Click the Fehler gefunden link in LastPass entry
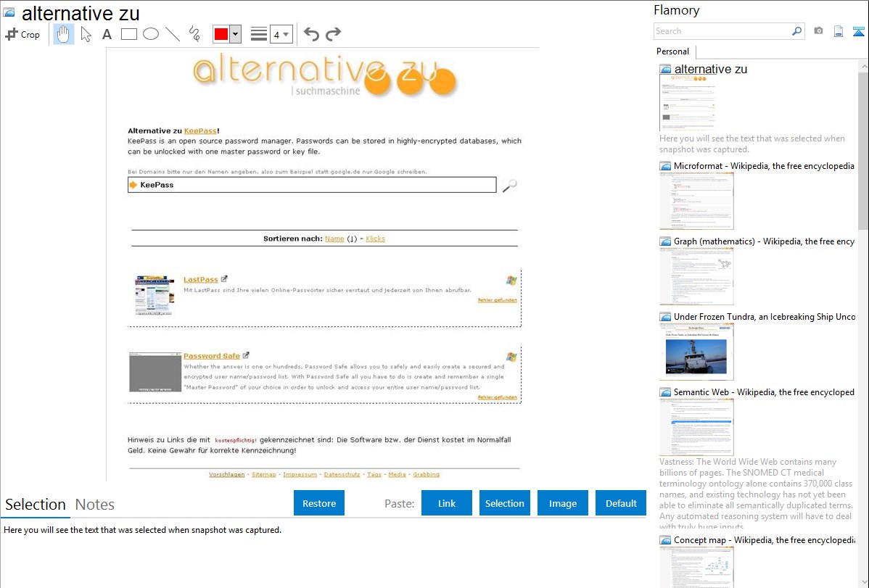Screen dimensions: 869x588 [497, 300]
